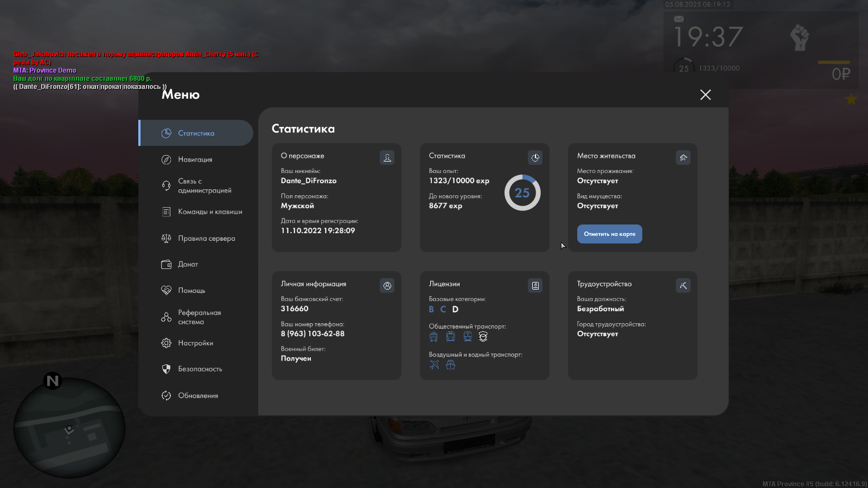
Task: Click the raised fist icon in HUD
Action: [x=799, y=37]
